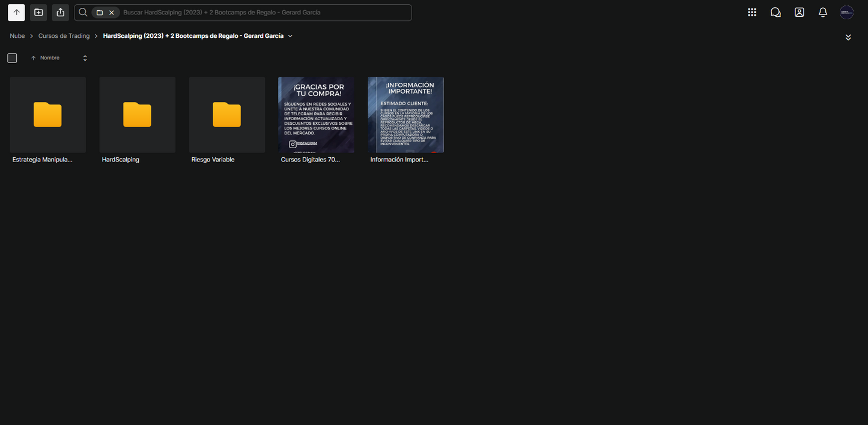Go to Cursos de Trading breadcrumb
The image size is (868, 425).
64,36
